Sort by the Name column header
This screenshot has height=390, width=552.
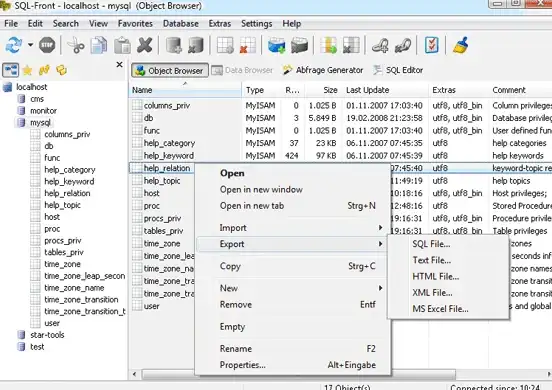coord(186,90)
